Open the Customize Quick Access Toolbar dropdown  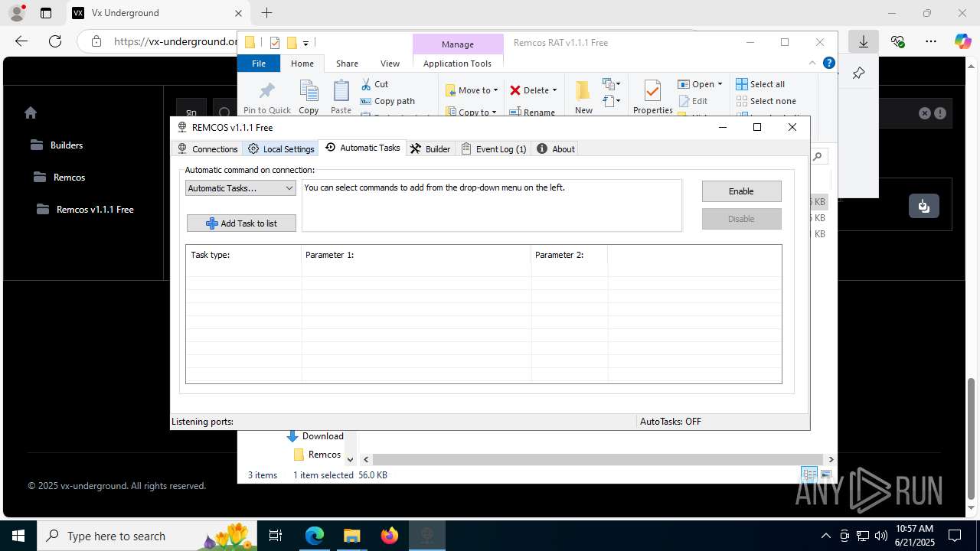click(305, 44)
